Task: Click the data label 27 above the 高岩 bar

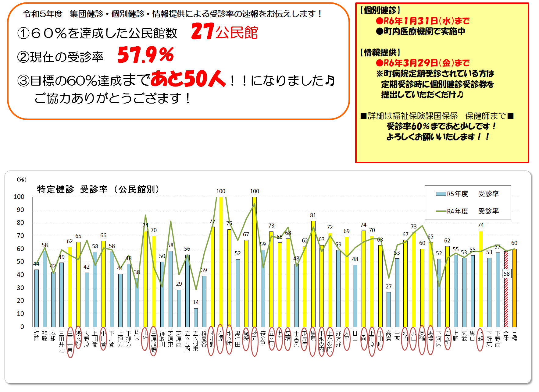Action: (x=389, y=287)
